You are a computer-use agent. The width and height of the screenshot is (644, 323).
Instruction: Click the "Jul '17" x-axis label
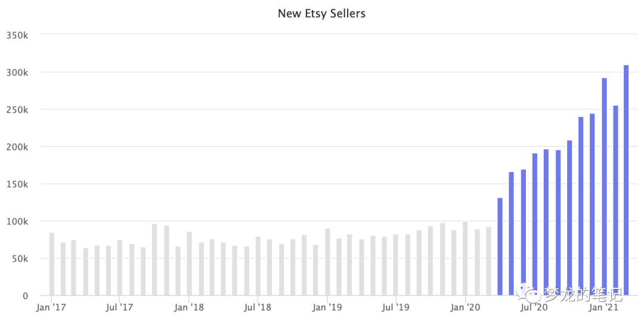(x=120, y=308)
